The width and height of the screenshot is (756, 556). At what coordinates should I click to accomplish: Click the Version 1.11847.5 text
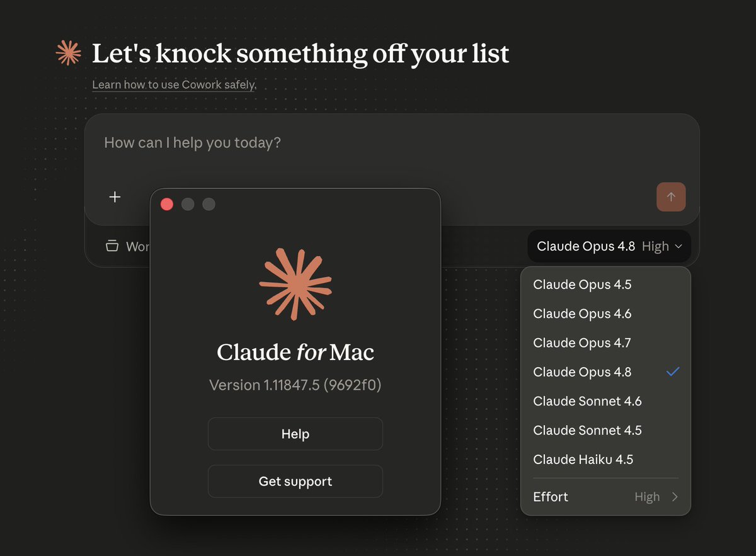pos(295,385)
